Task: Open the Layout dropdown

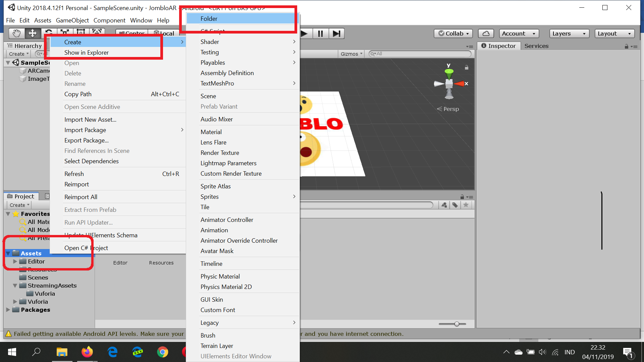Action: click(615, 34)
